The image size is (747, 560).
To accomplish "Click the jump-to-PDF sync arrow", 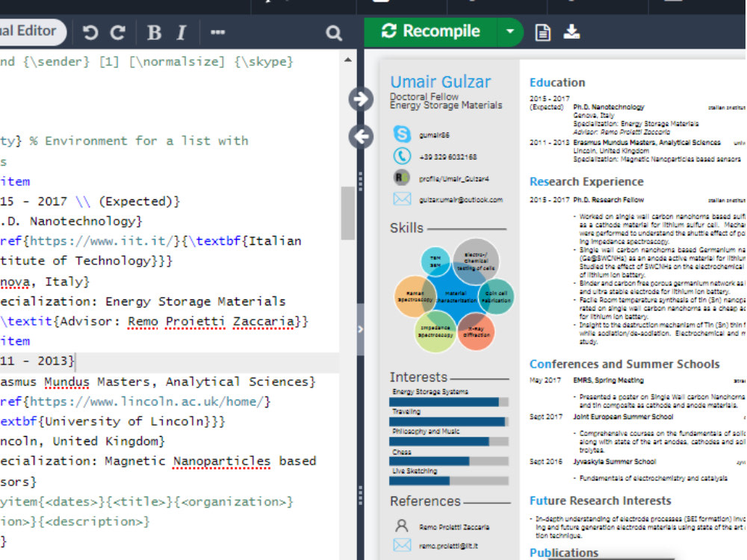I will pyautogui.click(x=360, y=99).
